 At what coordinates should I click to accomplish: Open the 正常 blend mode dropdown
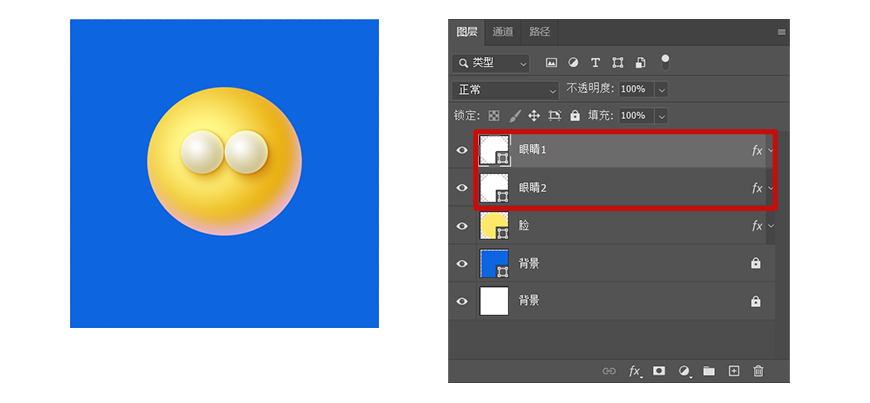coord(506,89)
